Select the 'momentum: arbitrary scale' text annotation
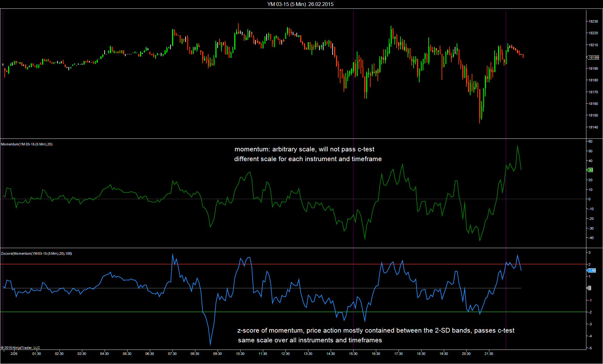The image size is (603, 364). (x=304, y=149)
